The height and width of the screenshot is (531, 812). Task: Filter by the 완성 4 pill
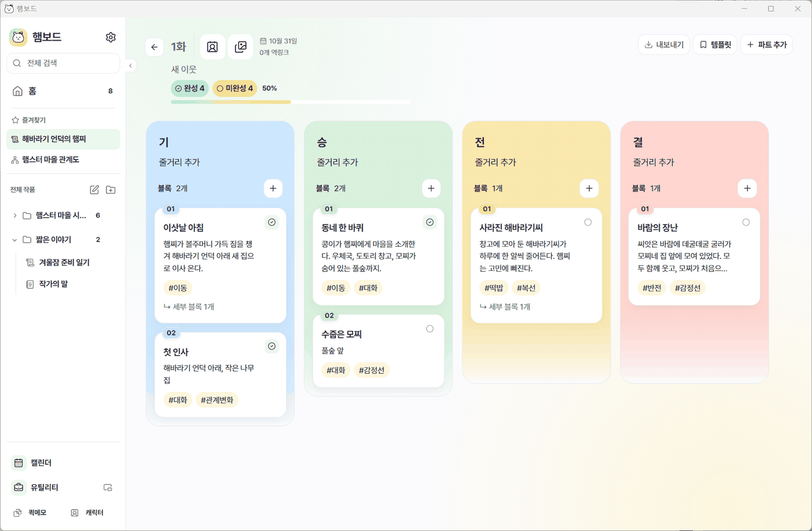(190, 88)
